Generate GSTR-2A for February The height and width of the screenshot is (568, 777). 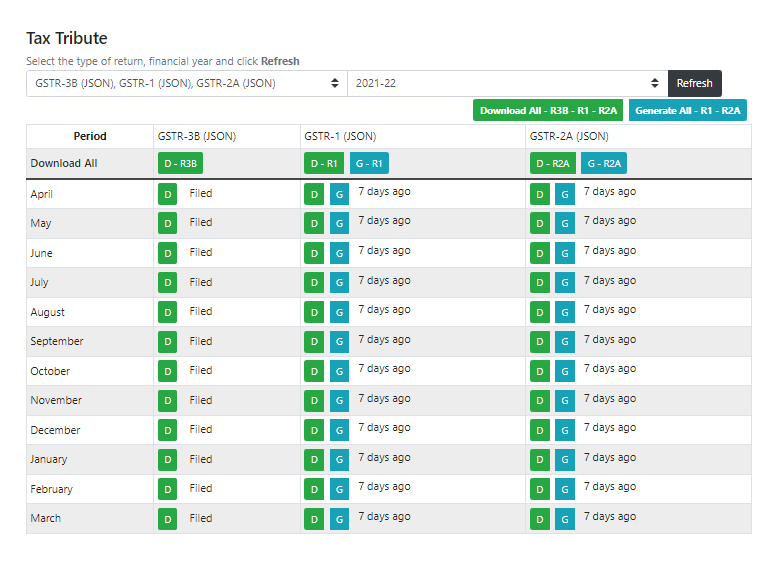click(x=565, y=489)
